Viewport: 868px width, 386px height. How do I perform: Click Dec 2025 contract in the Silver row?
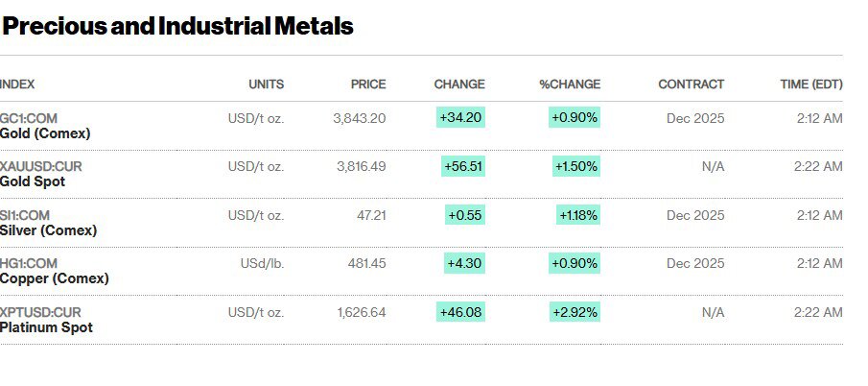695,215
